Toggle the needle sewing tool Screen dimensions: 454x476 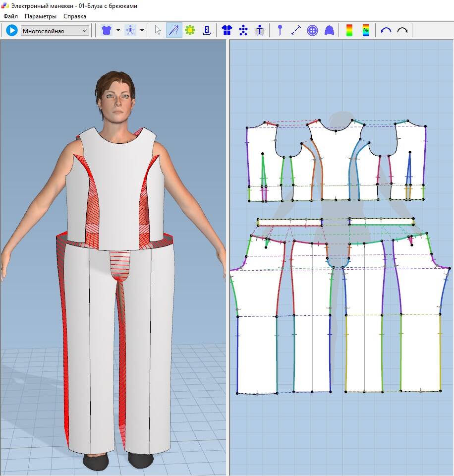[x=173, y=31]
